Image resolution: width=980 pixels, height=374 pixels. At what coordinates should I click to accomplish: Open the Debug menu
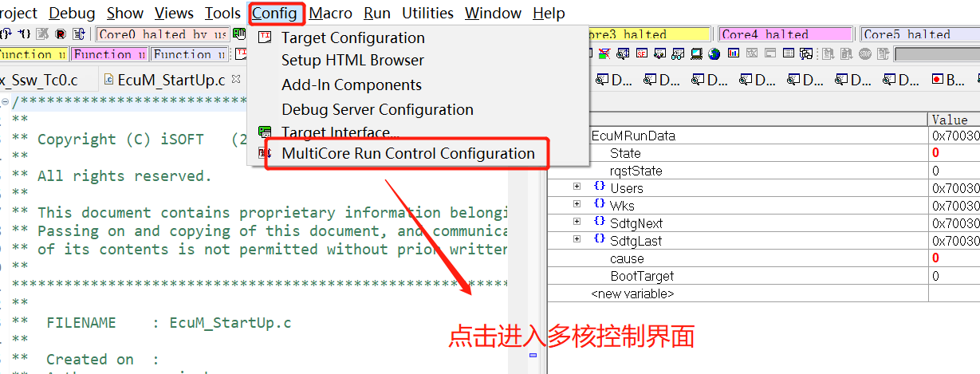point(72,14)
